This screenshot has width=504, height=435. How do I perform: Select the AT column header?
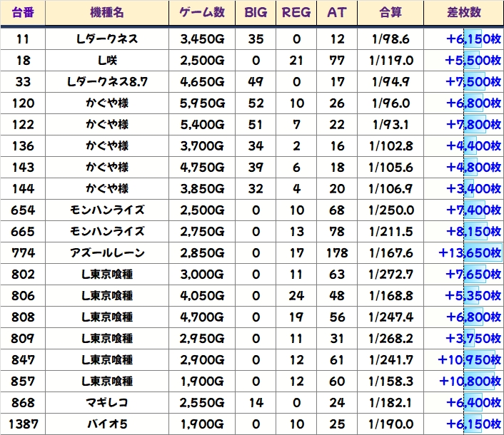tap(337, 13)
